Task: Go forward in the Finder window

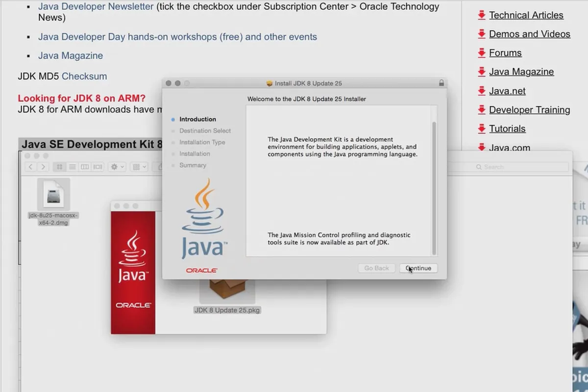Action: pos(43,167)
